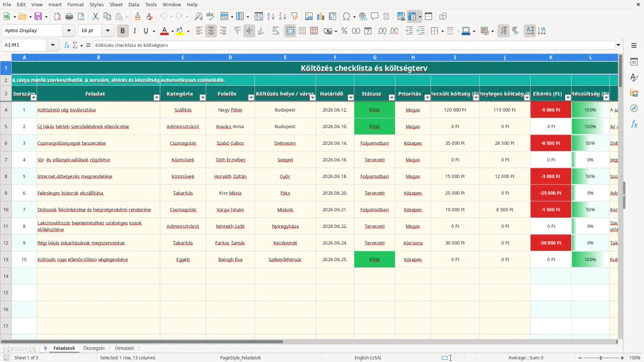Toggle Bold formatting

(123, 31)
